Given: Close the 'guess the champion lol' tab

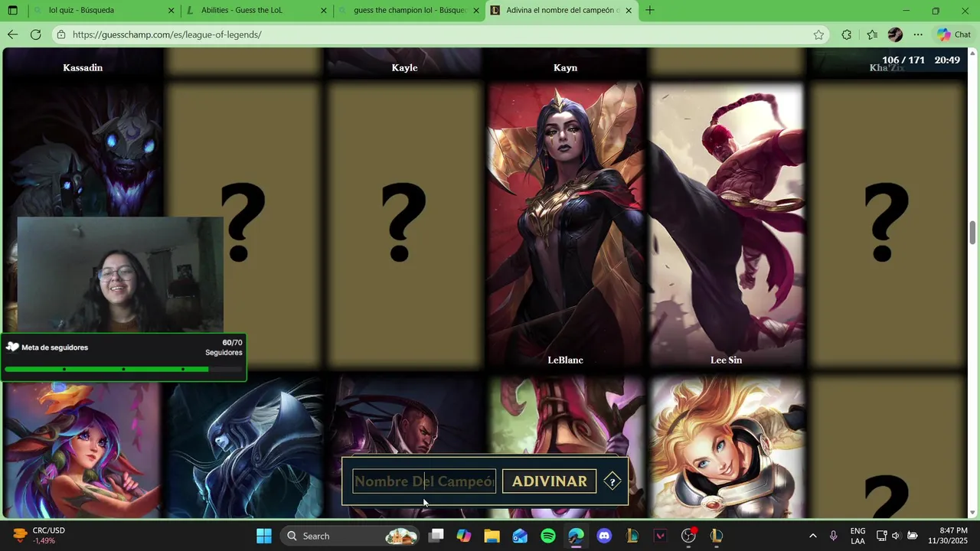Looking at the screenshot, I should point(475,11).
